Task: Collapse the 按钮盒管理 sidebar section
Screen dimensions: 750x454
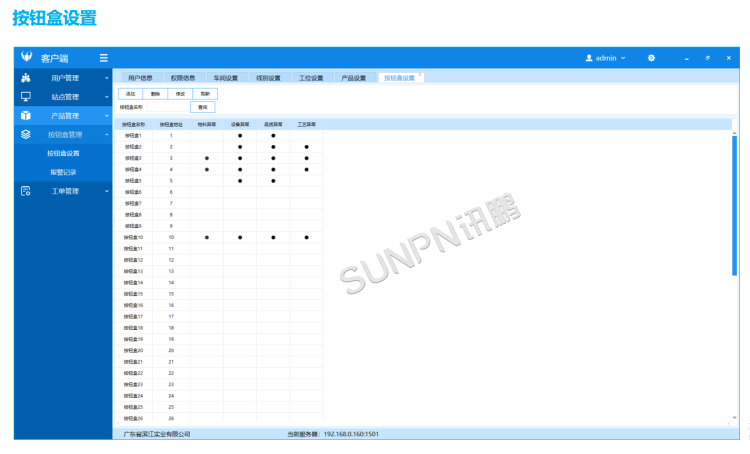Action: coord(106,135)
